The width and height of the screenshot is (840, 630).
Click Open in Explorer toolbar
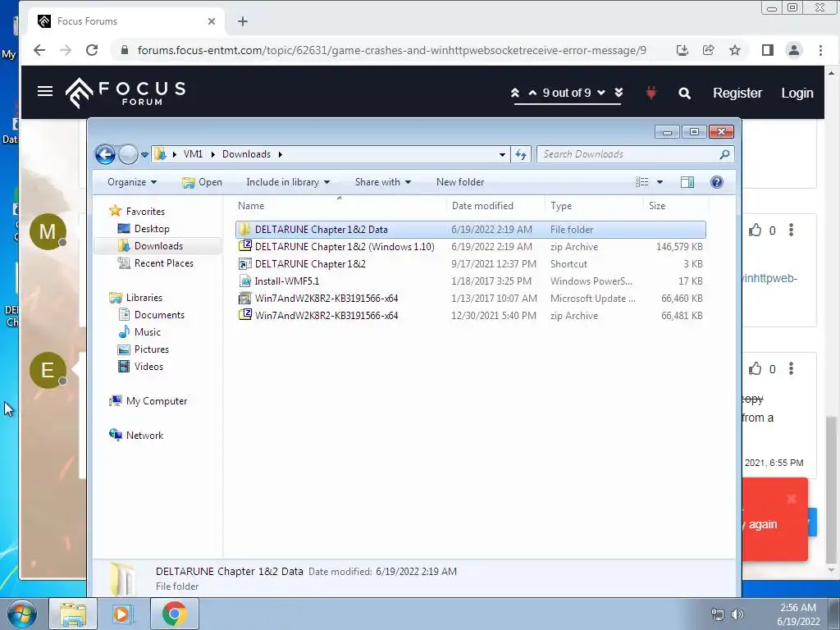tap(202, 182)
